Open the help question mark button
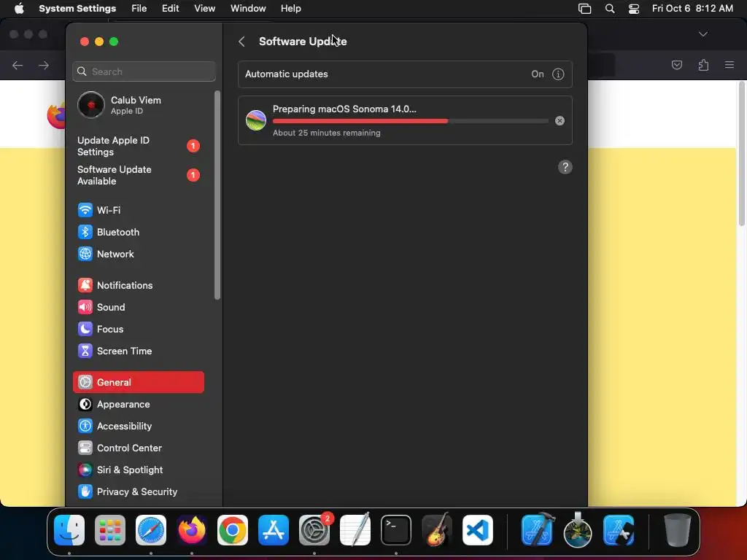Viewport: 747px width, 560px height. (x=565, y=167)
